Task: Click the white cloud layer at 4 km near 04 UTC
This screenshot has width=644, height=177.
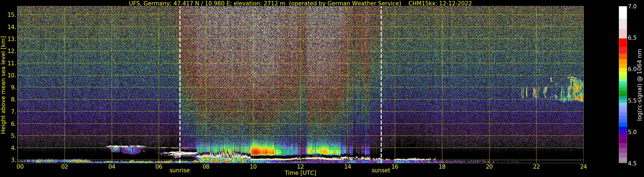Action: (126, 146)
